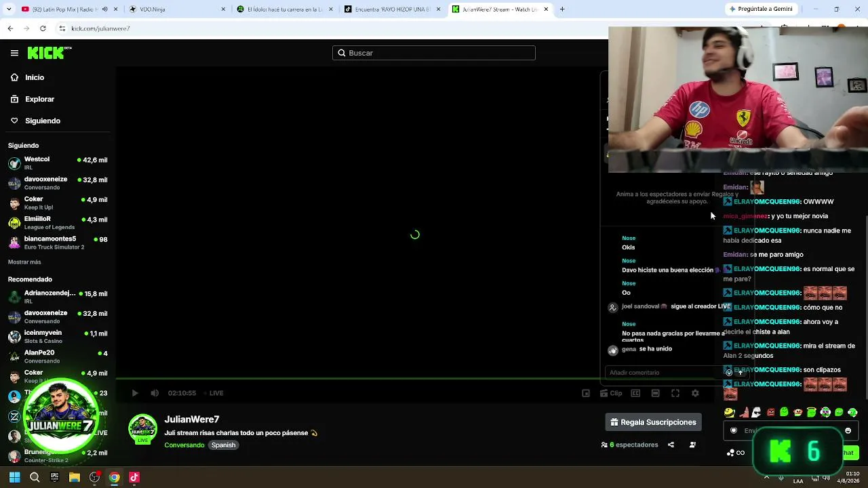Click the JulianWere7 channel avatar
Viewport: 868px width, 488px height.
142,429
